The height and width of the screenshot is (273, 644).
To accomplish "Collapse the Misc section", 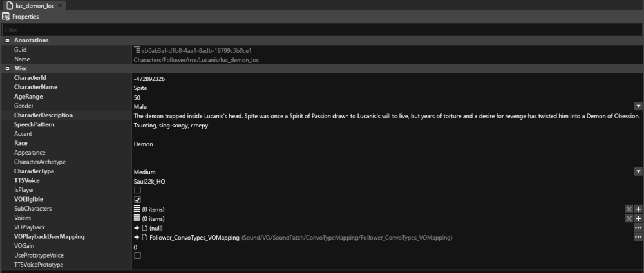I will pos(7,68).
